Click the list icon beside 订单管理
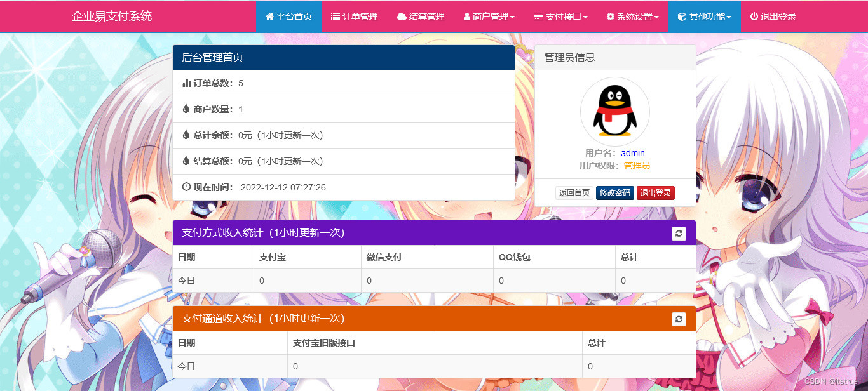Viewport: 868px width, 391px height. (x=336, y=17)
